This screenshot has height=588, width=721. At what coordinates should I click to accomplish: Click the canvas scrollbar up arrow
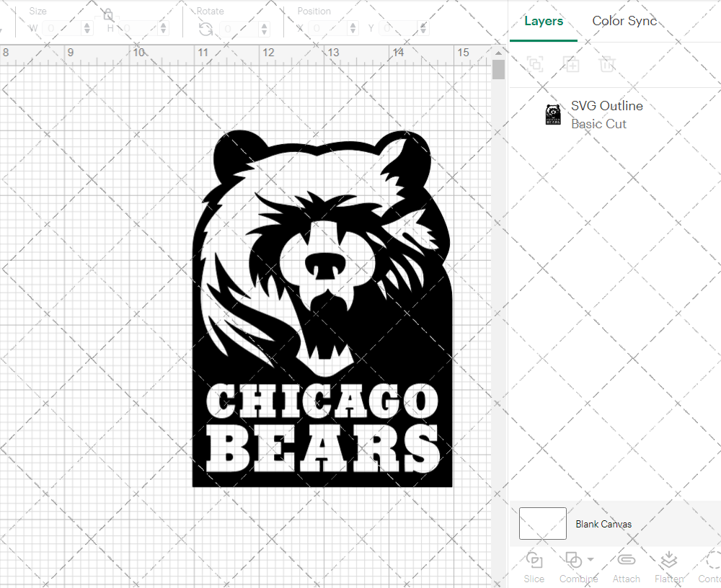[x=498, y=53]
